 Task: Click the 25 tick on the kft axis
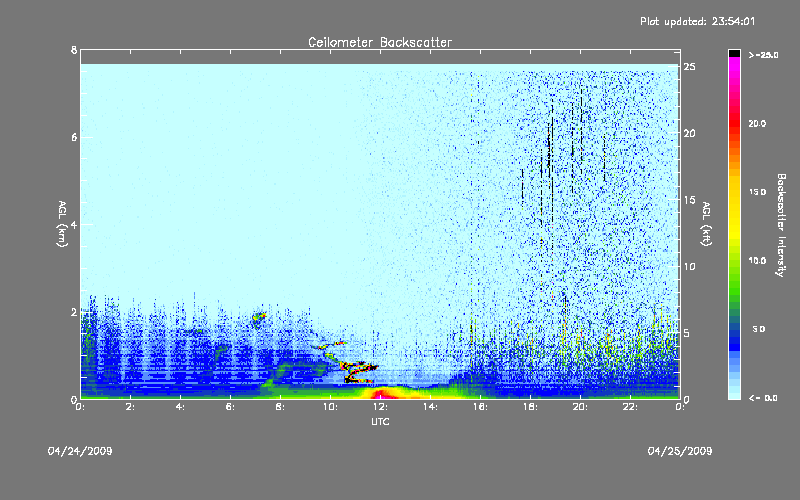[690, 67]
